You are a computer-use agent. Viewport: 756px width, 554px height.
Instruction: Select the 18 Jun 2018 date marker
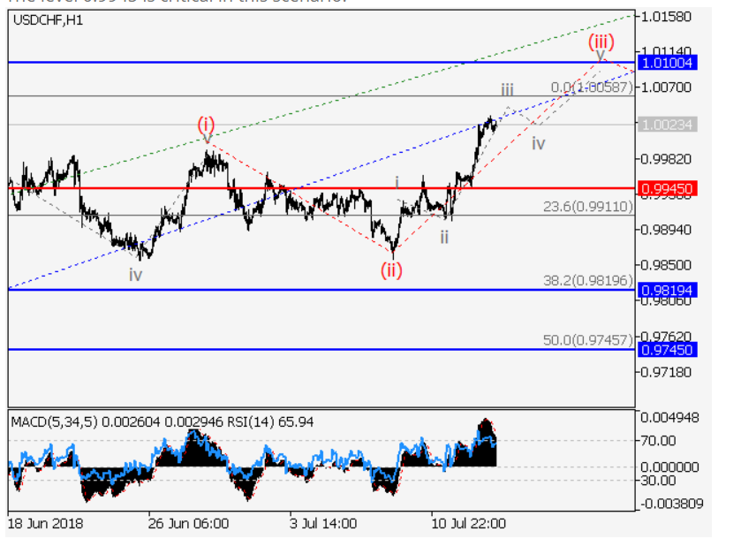pyautogui.click(x=45, y=523)
